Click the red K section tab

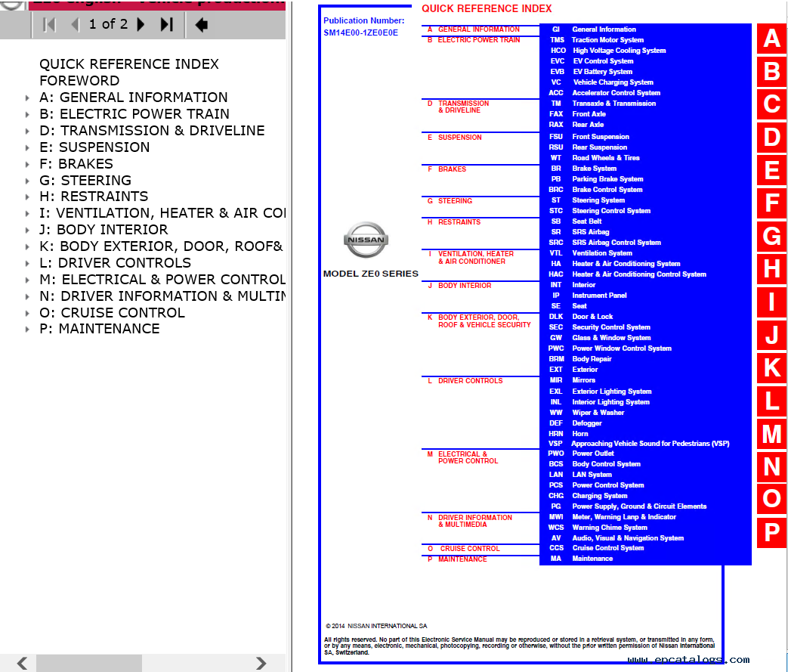tap(772, 367)
